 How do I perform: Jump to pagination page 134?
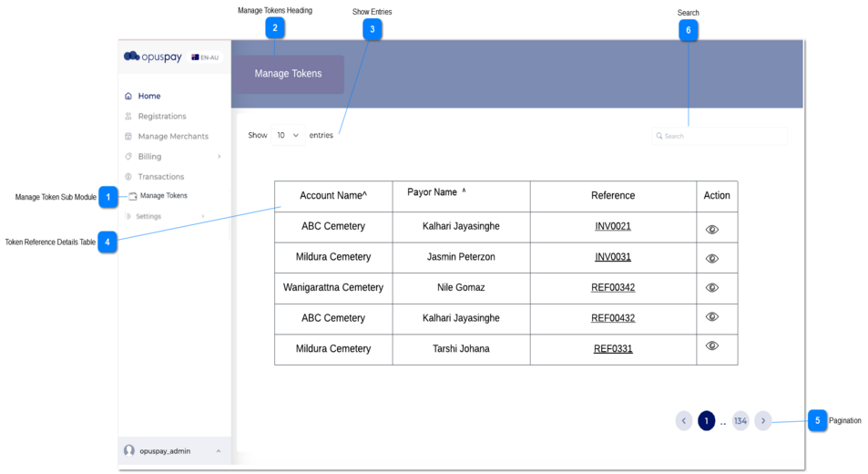[x=740, y=421]
